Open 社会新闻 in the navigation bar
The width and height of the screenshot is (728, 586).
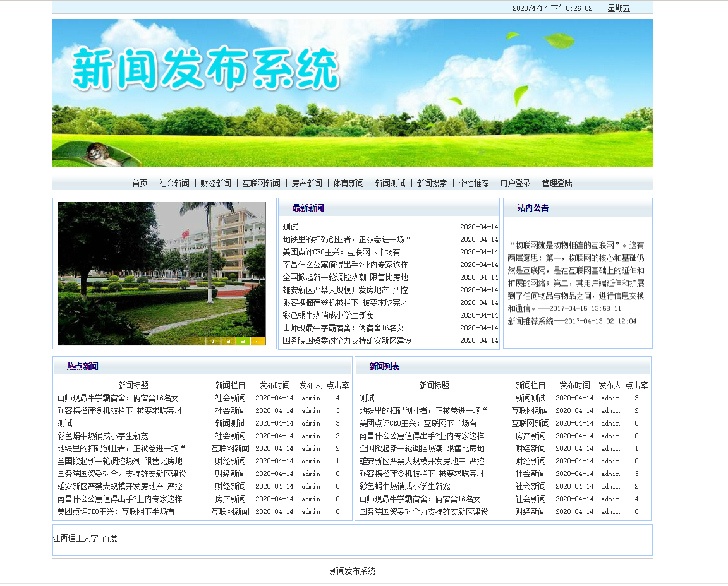[174, 183]
